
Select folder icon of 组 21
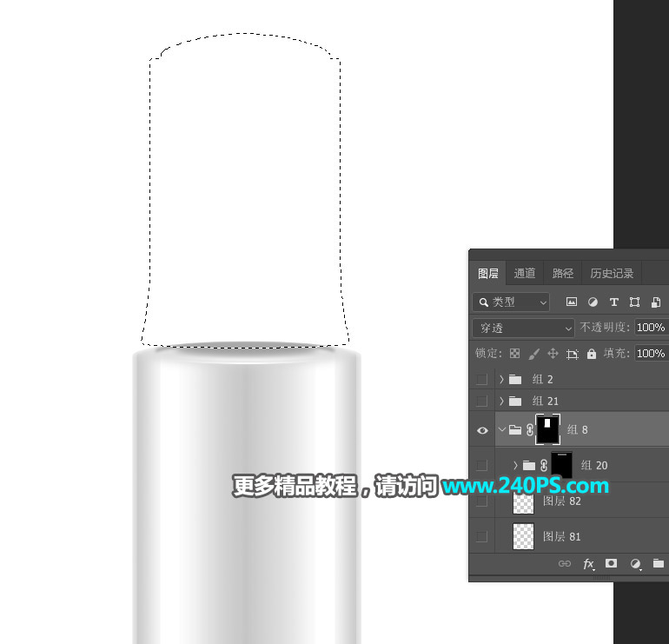[x=515, y=401]
